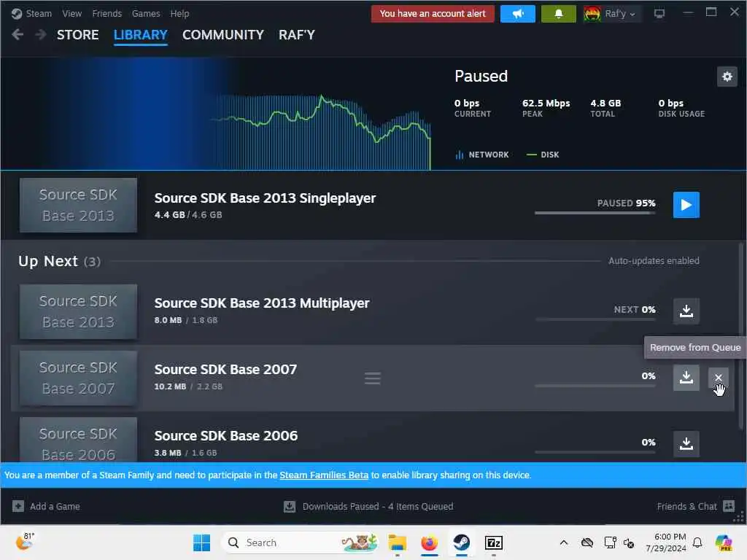Switch to the COMMUNITY tab
747x560 pixels.
click(223, 35)
